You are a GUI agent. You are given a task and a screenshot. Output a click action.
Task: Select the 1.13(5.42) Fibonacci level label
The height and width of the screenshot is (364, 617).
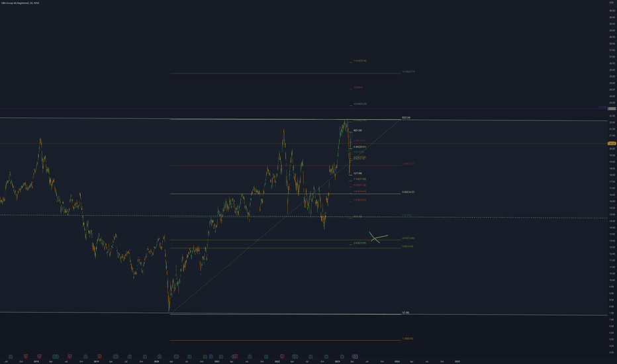(408, 338)
